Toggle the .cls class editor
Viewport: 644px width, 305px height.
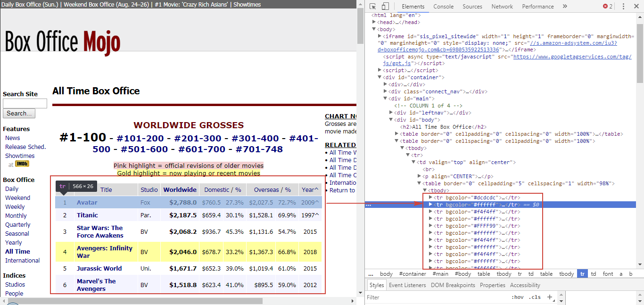[x=535, y=297]
